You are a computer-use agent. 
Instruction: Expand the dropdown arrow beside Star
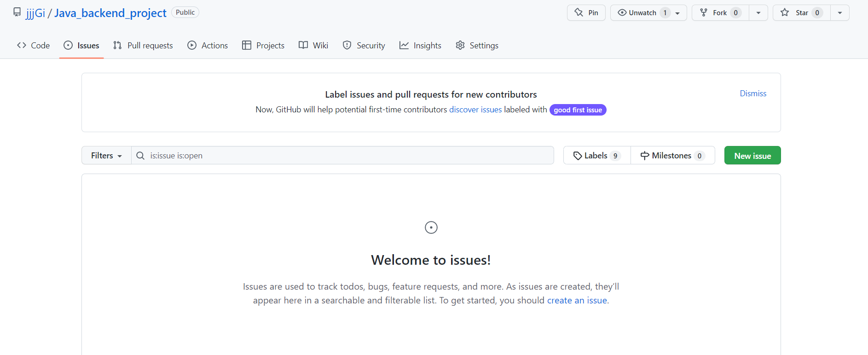coord(840,13)
